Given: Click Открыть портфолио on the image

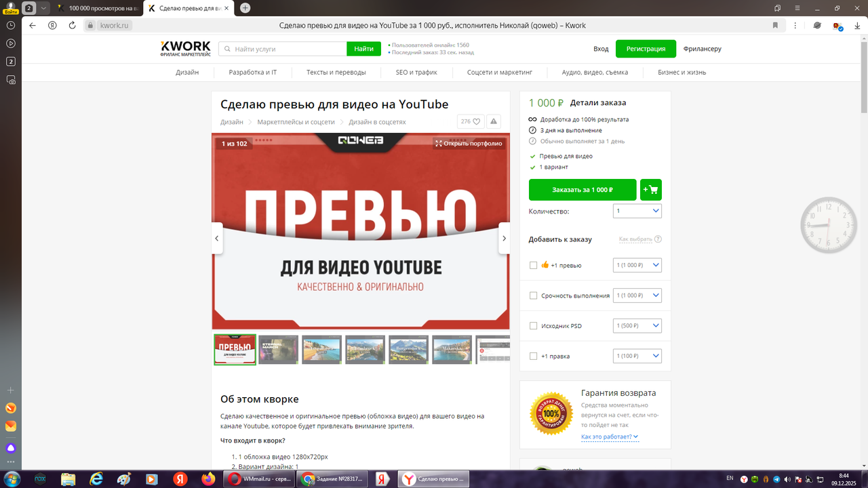Looking at the screenshot, I should pyautogui.click(x=469, y=143).
